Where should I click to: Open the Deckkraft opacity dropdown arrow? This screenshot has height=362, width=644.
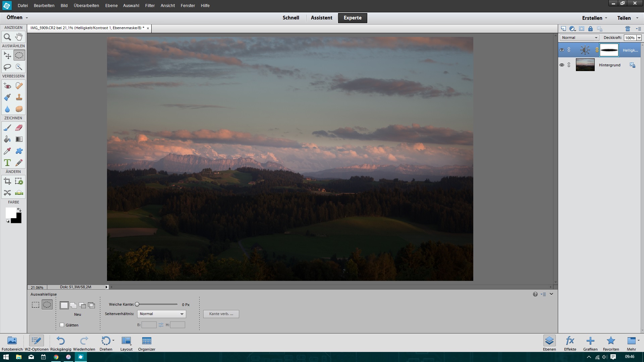pos(639,38)
